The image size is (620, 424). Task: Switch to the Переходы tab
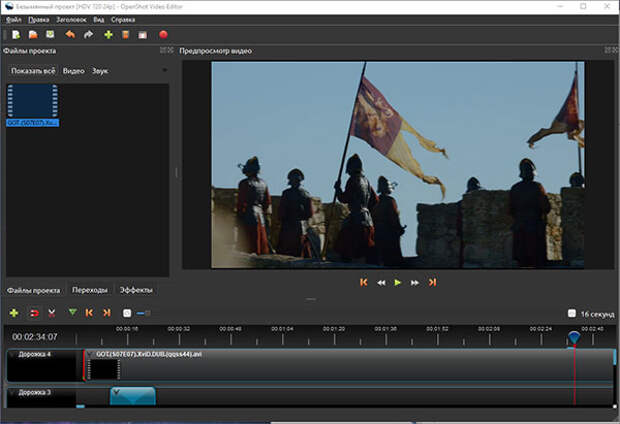point(90,290)
